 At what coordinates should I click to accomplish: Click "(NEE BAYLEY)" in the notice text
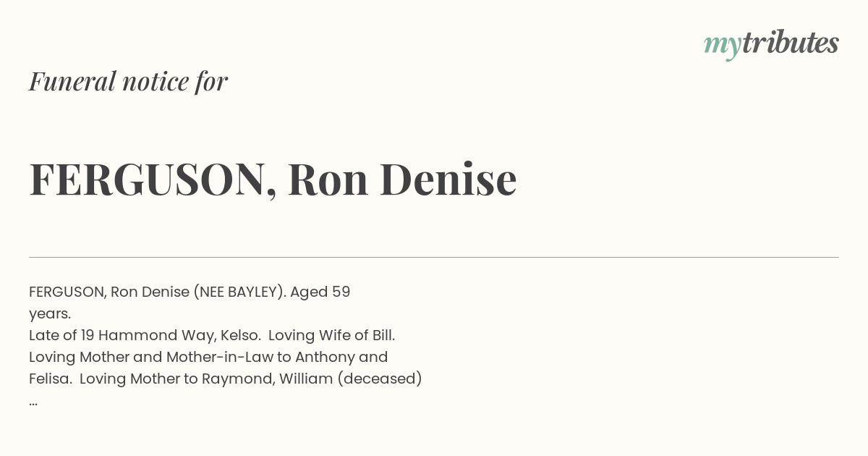pos(238,292)
